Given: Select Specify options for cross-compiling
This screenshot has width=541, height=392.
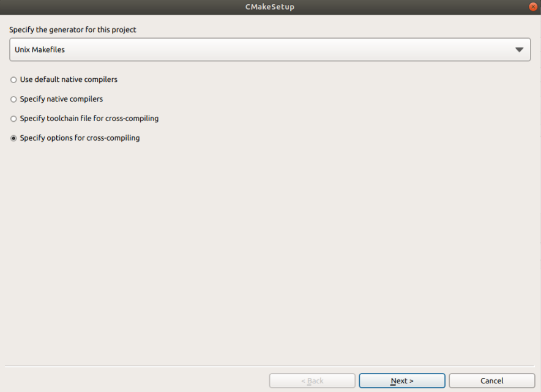Looking at the screenshot, I should [75, 138].
